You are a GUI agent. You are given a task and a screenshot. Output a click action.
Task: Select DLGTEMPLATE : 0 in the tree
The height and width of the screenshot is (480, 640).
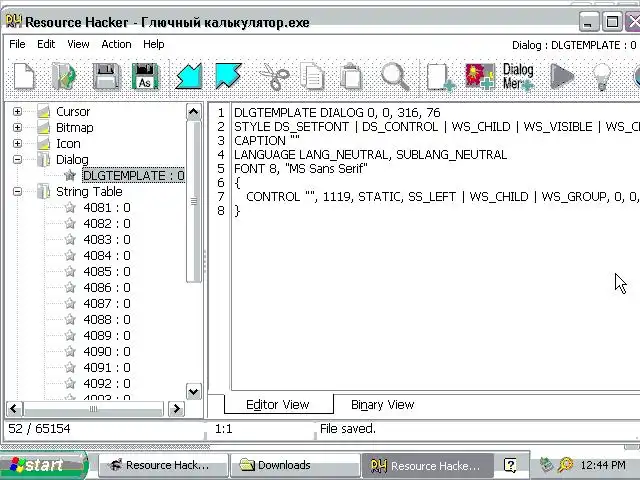click(x=133, y=176)
